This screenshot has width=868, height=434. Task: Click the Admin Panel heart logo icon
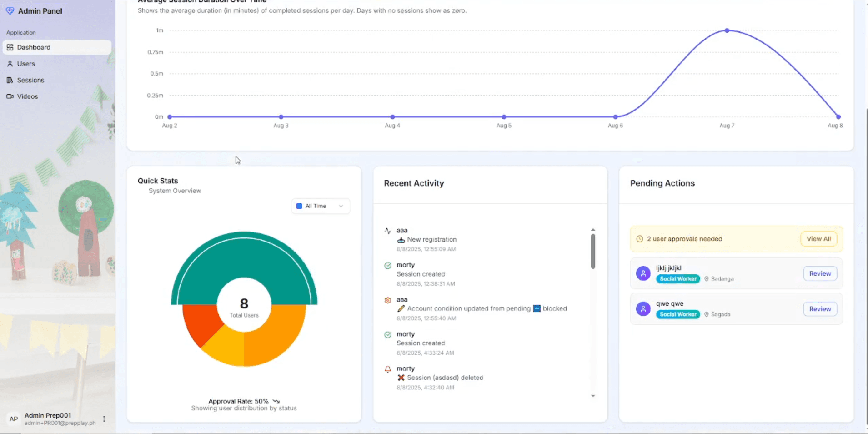coord(10,11)
